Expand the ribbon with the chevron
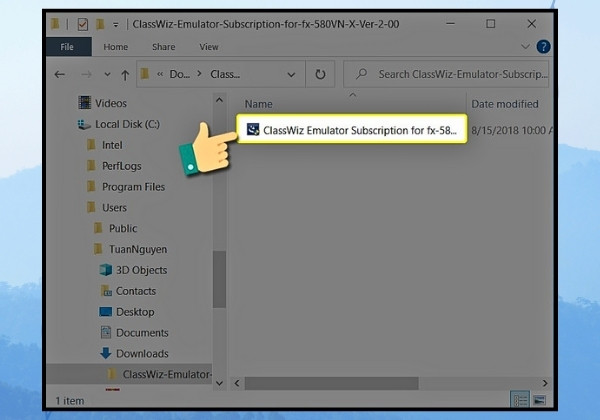The width and height of the screenshot is (600, 420). tap(525, 47)
